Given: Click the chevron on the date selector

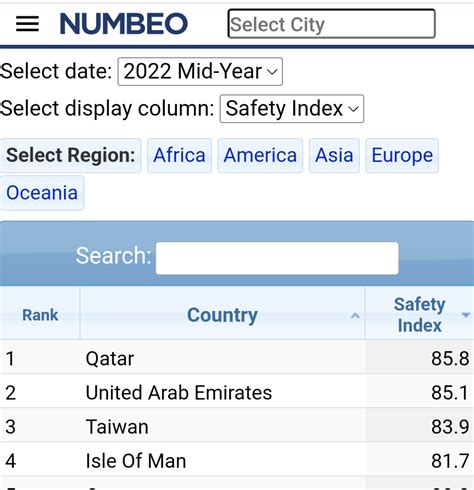Looking at the screenshot, I should (272, 72).
